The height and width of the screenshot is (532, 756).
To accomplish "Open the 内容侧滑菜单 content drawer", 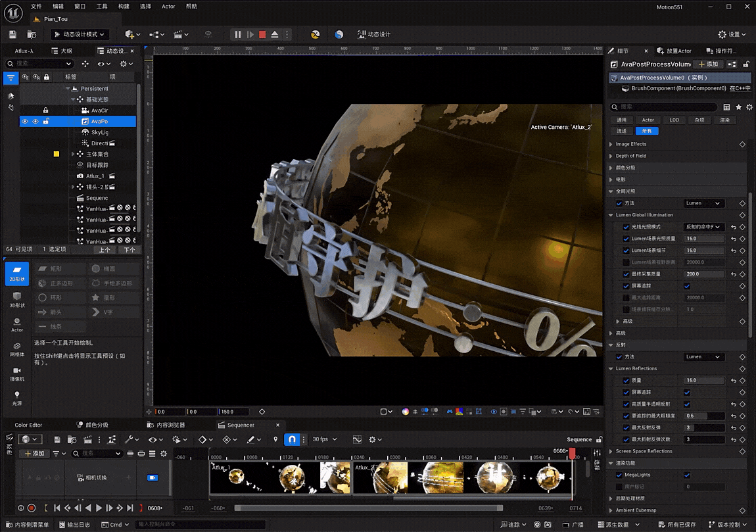I will pos(28,525).
